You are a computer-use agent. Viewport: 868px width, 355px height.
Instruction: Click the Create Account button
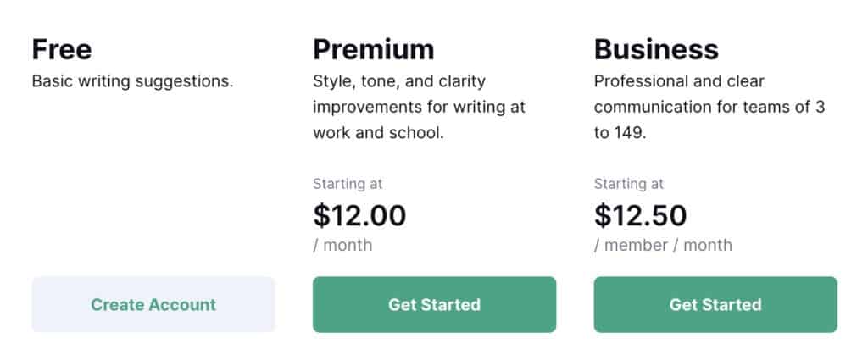point(153,304)
